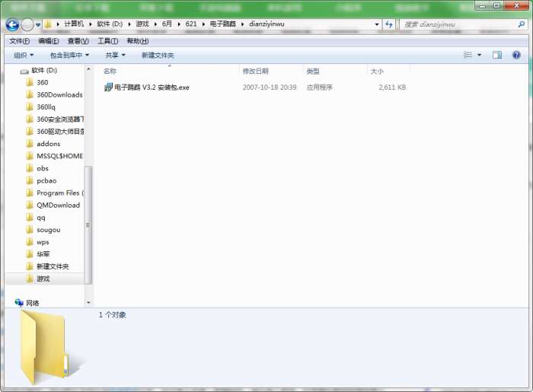Sort by the 名称 column header
Viewport: 533px width, 392px height.
[110, 71]
